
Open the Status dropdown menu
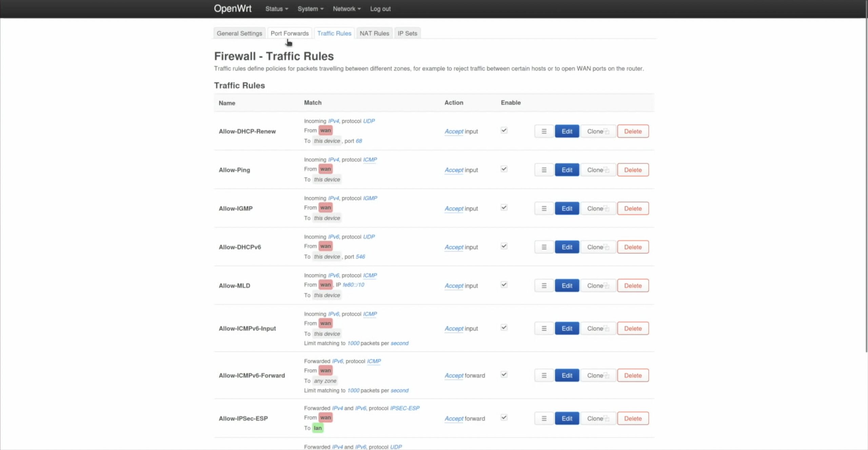click(276, 9)
